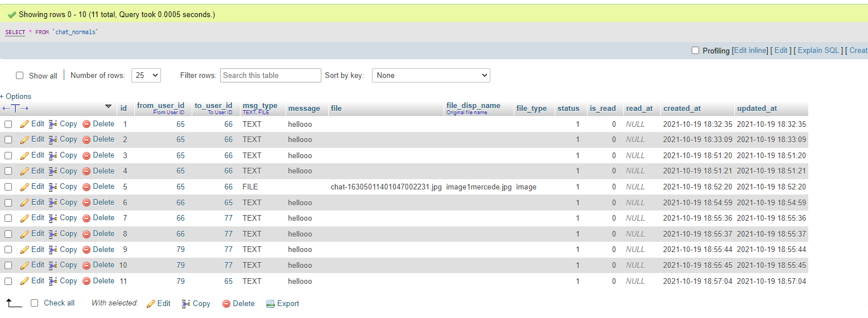Click the Copy icon for row id 5
Viewport: 868px width, 318px height.
pos(53,187)
